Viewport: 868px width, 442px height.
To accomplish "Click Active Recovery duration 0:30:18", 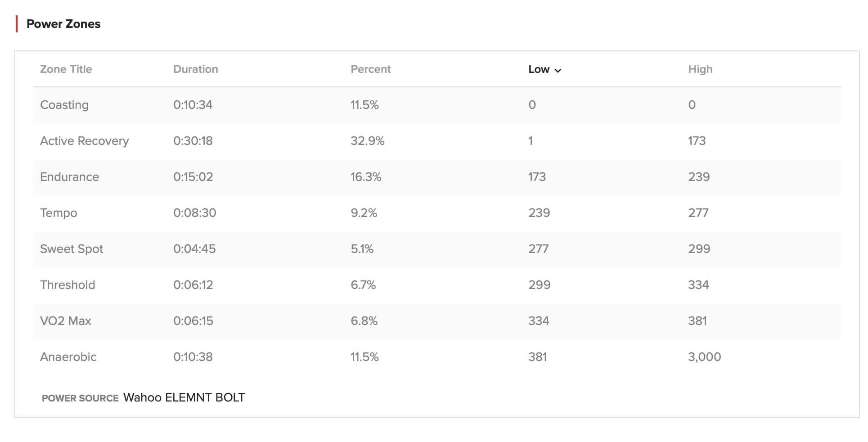I will click(193, 141).
